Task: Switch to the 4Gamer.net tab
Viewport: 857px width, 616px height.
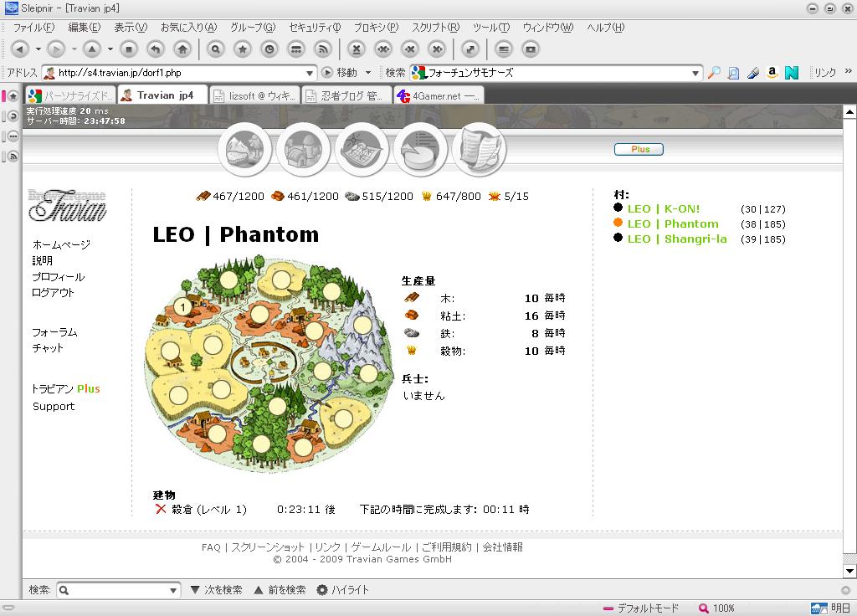Action: (439, 95)
